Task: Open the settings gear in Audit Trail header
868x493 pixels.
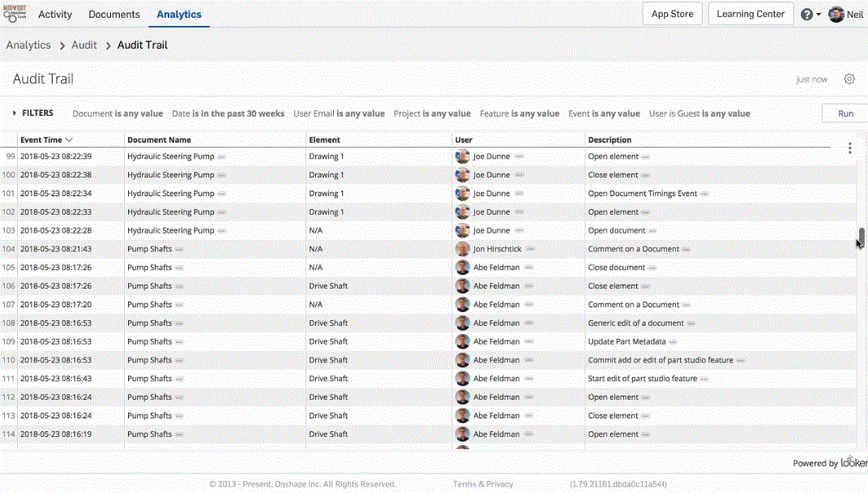Action: tap(849, 79)
